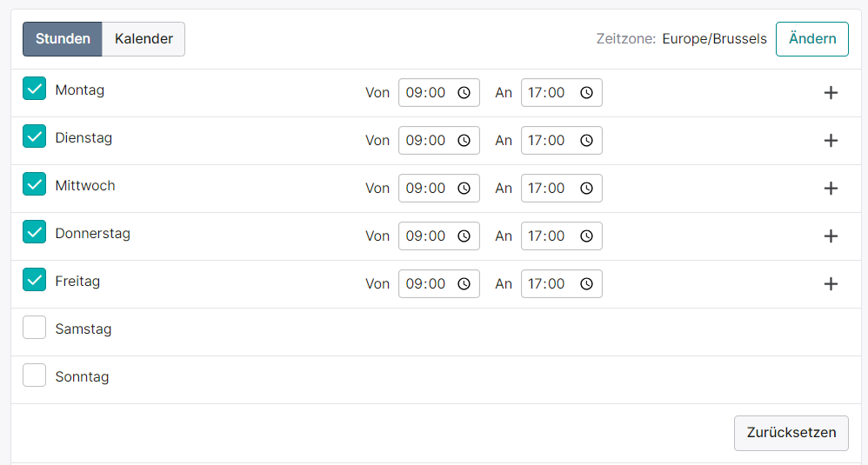
Task: Open clock picker for Dienstag end time
Action: click(x=586, y=141)
